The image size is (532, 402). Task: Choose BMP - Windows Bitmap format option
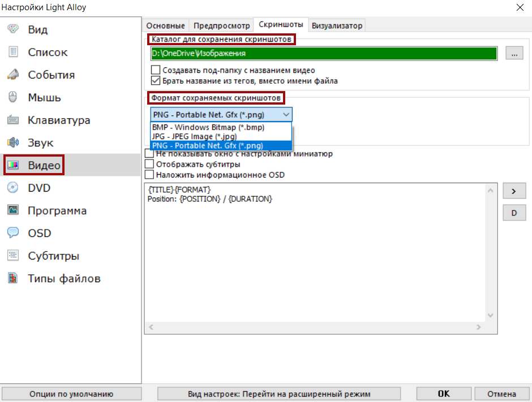point(221,127)
